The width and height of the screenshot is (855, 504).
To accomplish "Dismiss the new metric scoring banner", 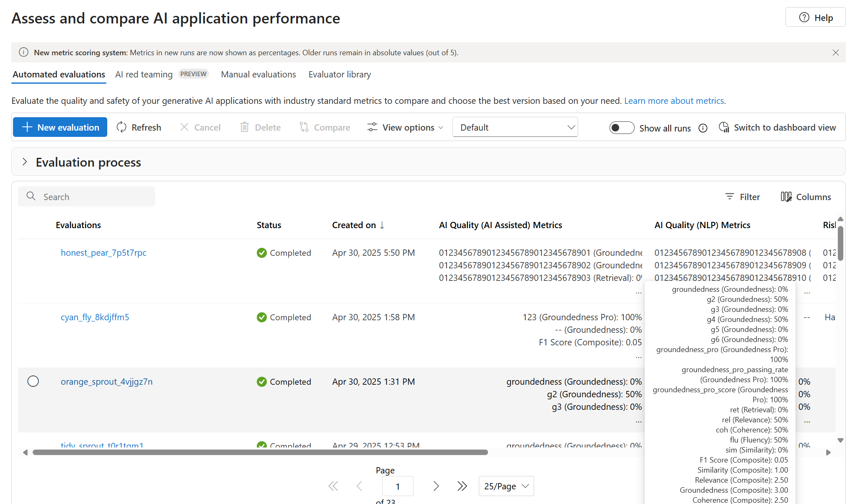I will click(x=835, y=53).
